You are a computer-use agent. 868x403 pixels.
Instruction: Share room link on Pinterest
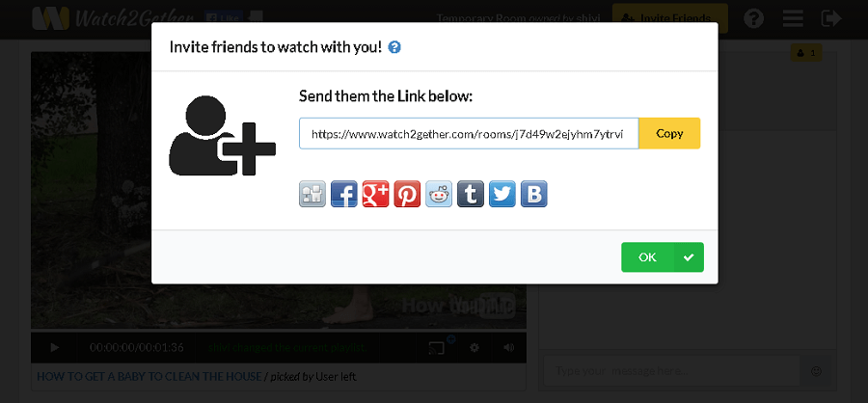tap(407, 195)
